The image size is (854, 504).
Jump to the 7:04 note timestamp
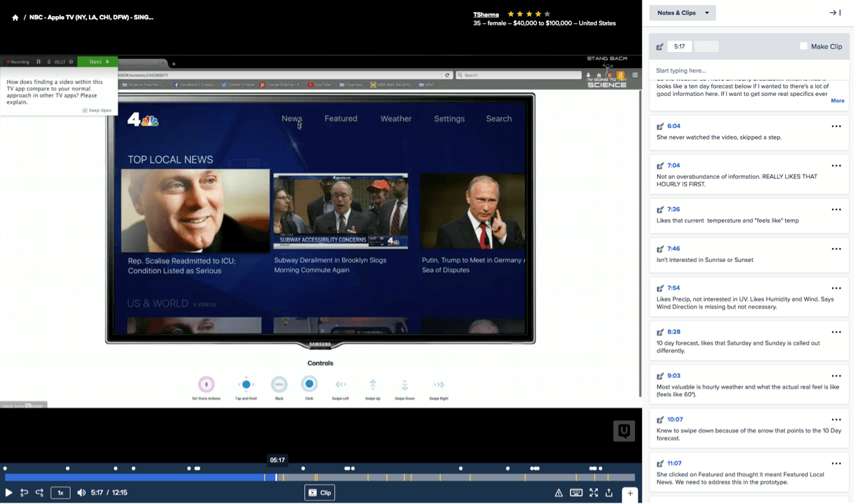pos(674,165)
